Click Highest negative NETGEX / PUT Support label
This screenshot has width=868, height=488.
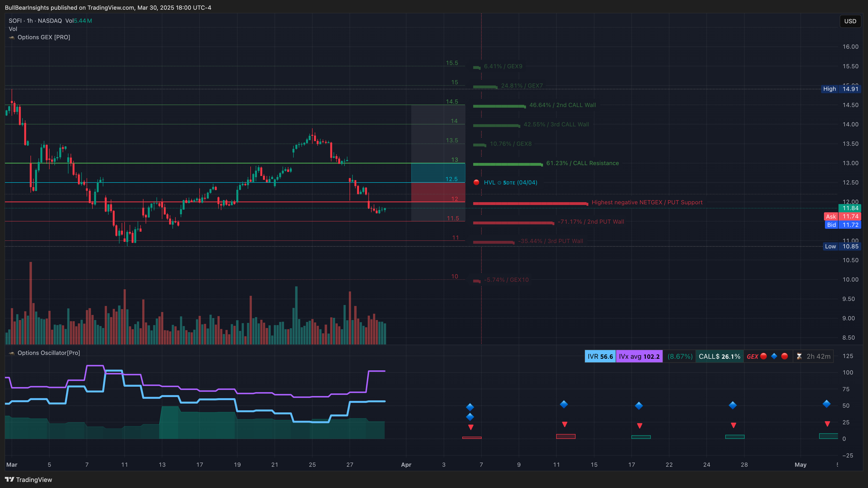point(647,202)
